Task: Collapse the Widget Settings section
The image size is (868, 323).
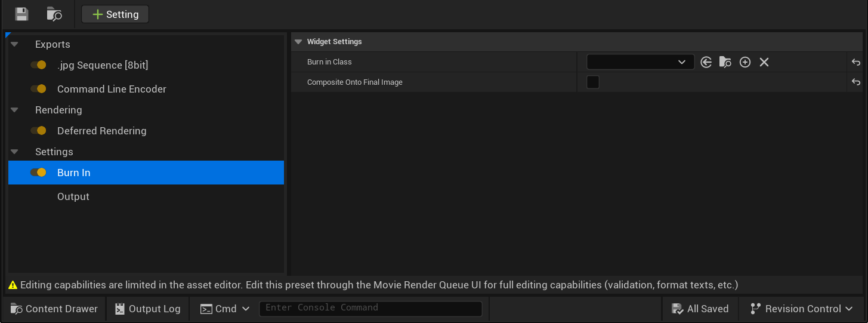Action: pyautogui.click(x=298, y=42)
